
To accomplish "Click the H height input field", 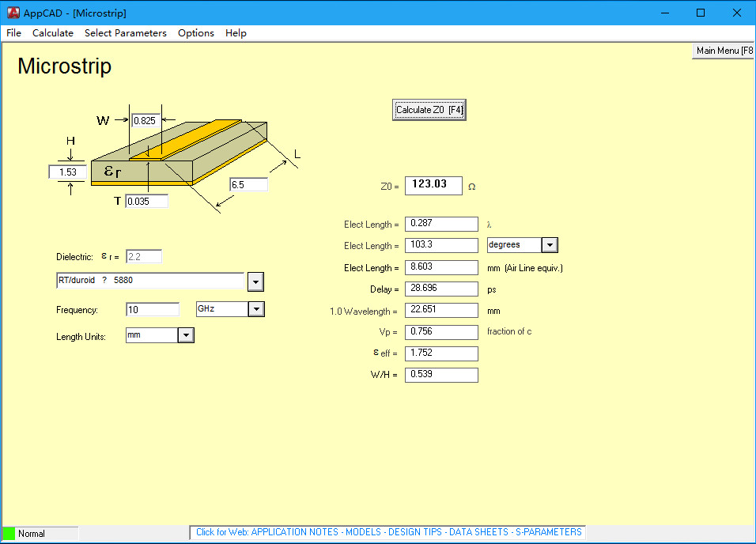I will click(x=67, y=172).
